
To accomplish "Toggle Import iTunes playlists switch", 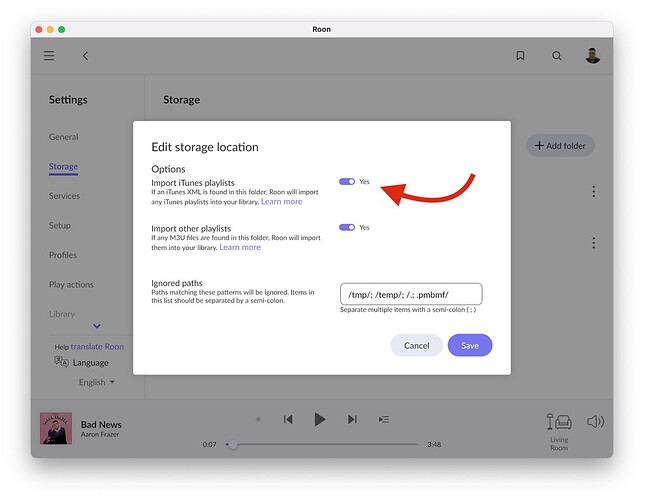I will tap(347, 182).
